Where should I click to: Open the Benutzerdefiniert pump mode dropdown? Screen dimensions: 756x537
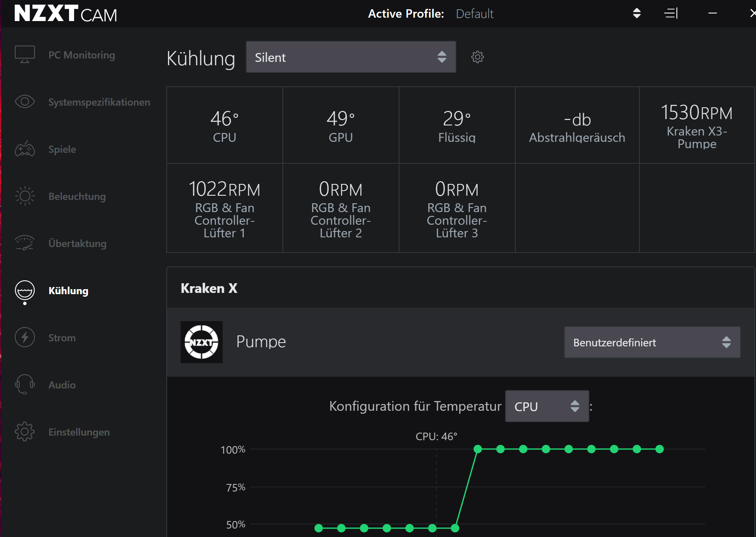coord(652,342)
